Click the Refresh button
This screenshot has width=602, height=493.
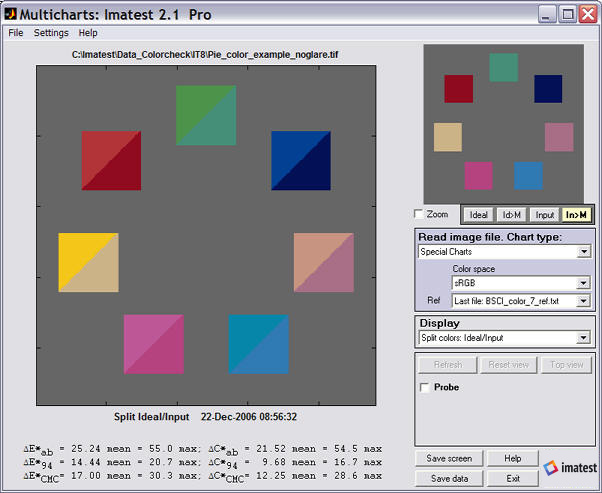[448, 365]
